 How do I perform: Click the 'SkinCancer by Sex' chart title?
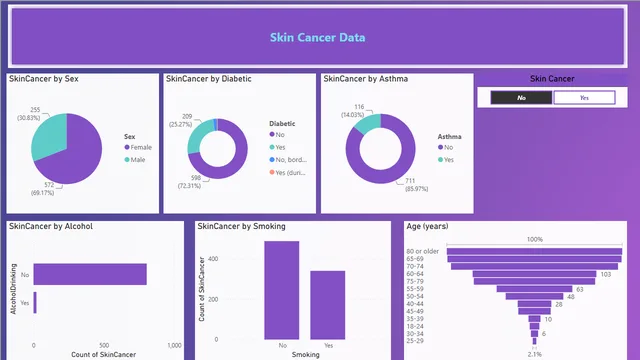[44, 79]
